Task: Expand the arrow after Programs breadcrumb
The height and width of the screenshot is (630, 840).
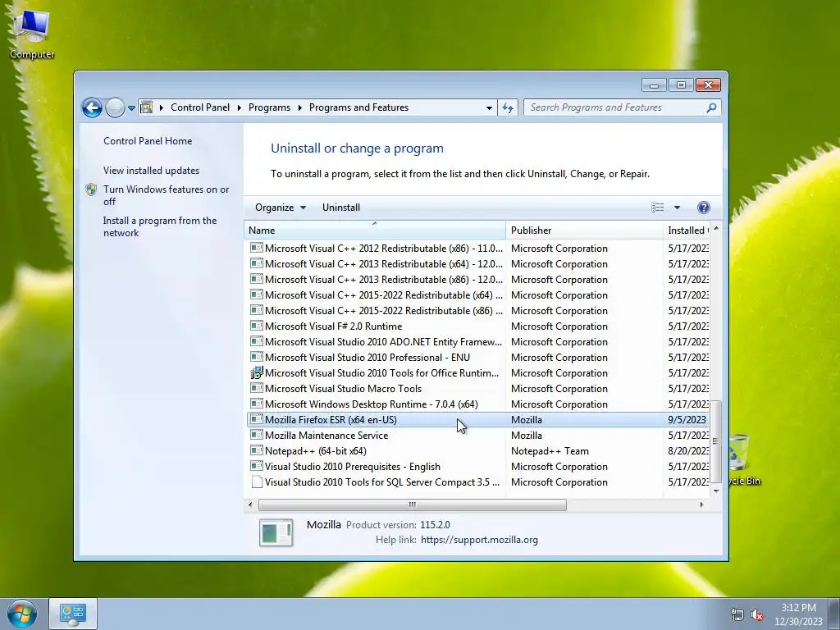Action: (299, 107)
